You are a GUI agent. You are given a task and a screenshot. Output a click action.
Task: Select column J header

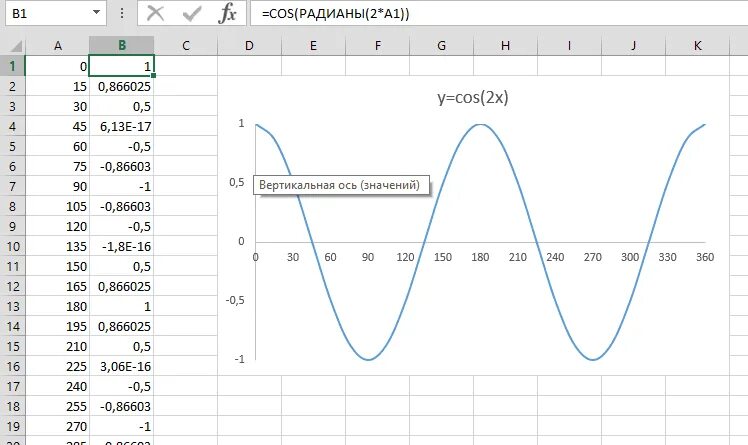tap(633, 46)
